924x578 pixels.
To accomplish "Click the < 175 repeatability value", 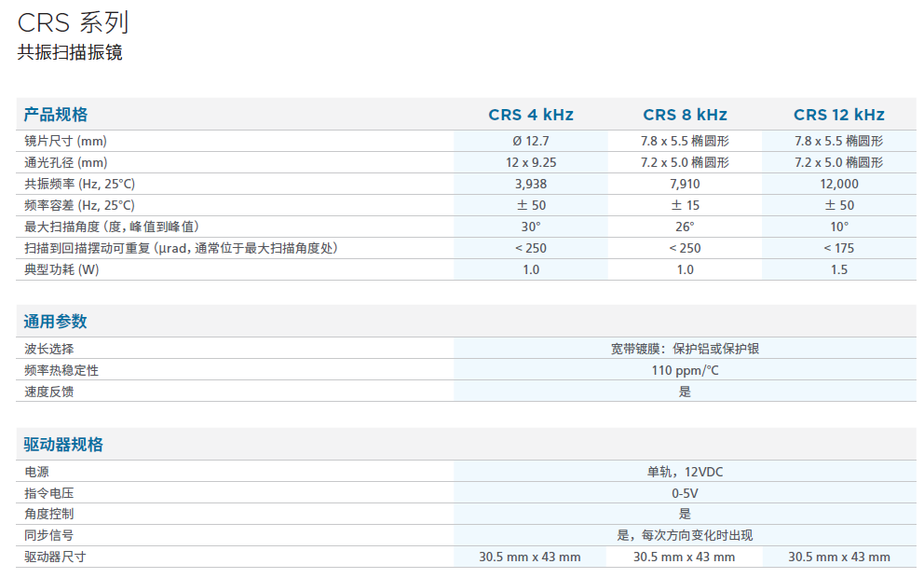I will (x=838, y=248).
